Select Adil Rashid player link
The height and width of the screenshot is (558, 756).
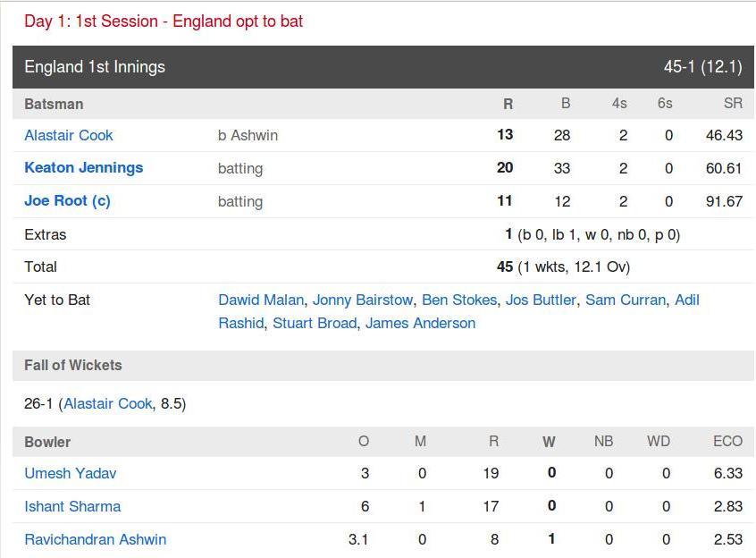click(686, 300)
